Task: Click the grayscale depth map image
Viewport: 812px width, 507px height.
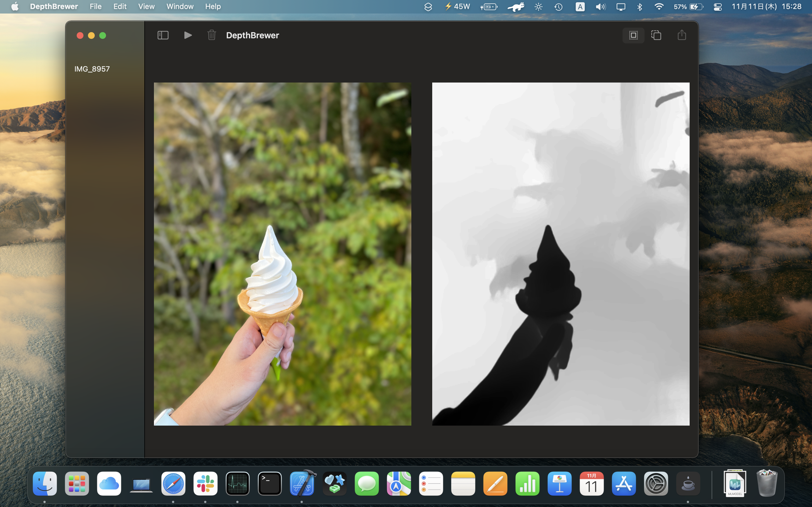Action: [560, 254]
